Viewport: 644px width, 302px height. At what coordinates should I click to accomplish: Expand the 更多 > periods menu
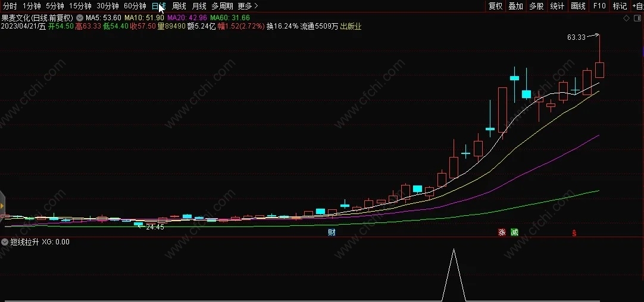point(248,6)
